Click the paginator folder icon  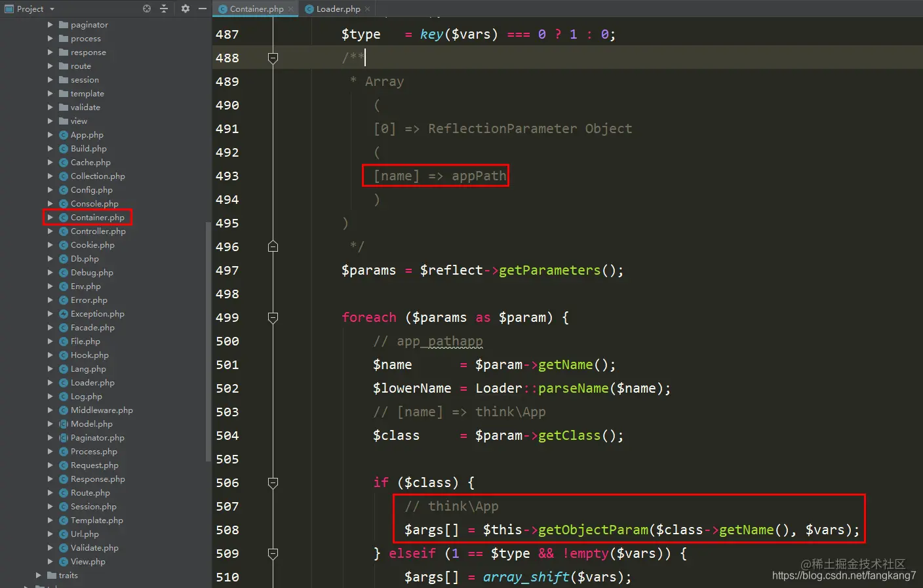[64, 25]
